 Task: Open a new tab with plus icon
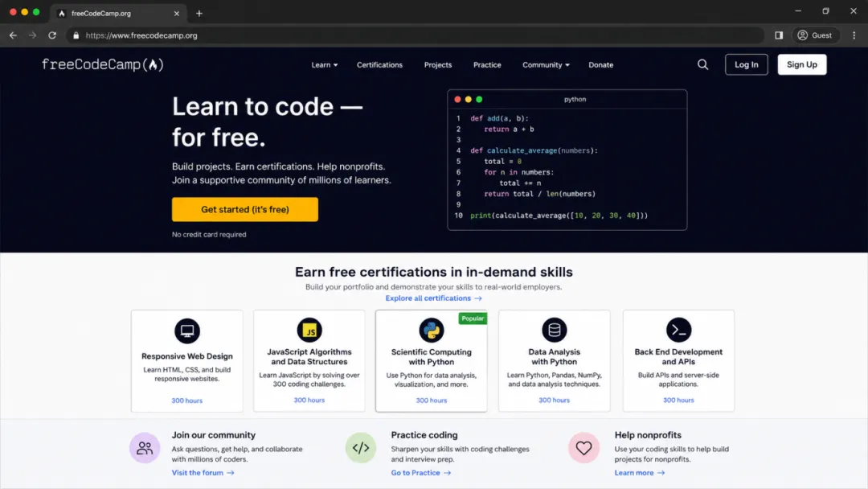point(199,14)
